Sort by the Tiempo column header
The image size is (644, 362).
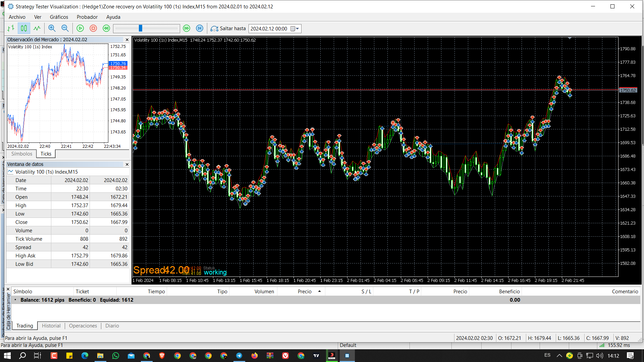[x=142, y=292]
